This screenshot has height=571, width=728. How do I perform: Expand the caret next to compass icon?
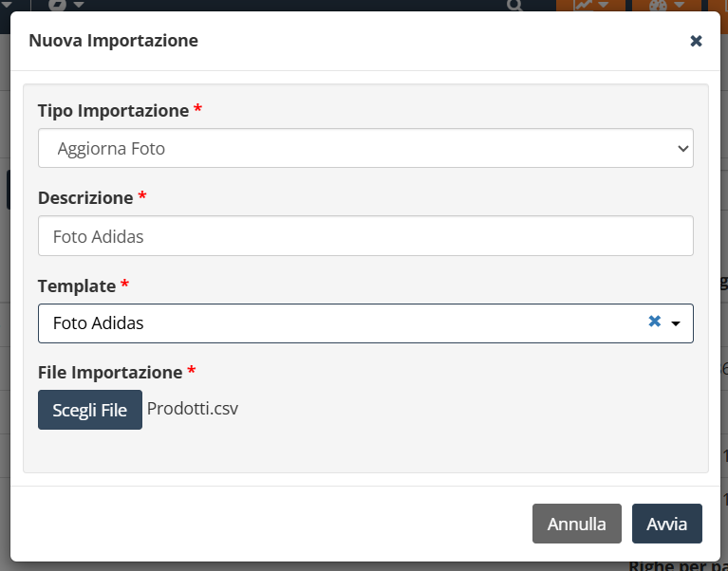click(79, 5)
